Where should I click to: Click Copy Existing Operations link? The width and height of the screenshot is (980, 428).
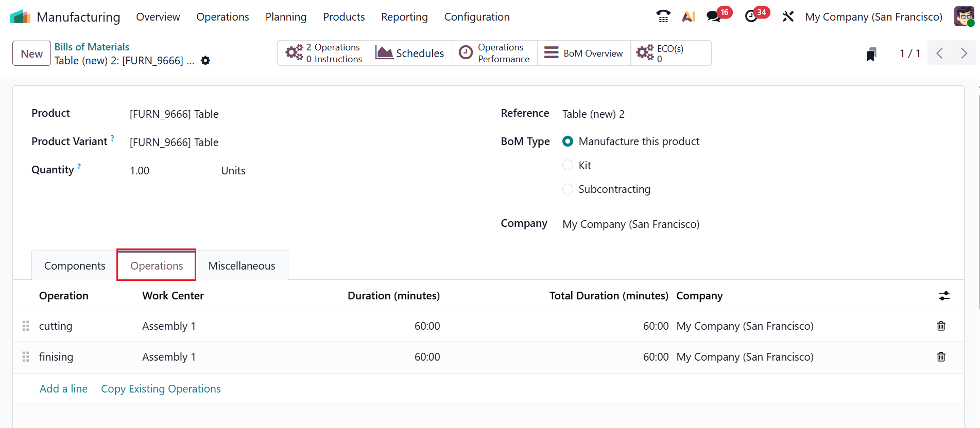pyautogui.click(x=161, y=389)
